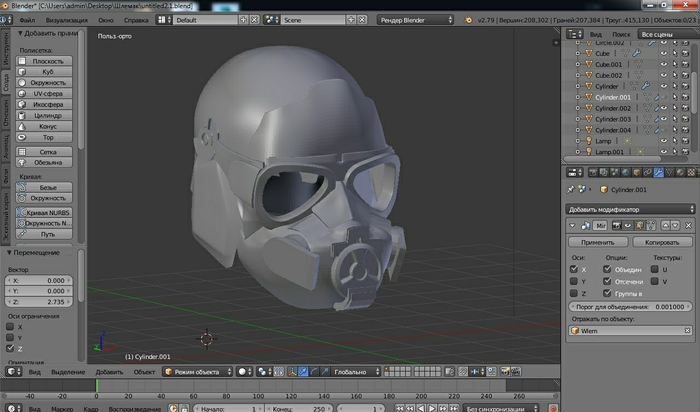This screenshot has width=700, height=412.
Task: Hide Cylinder.001 with its eye icon
Action: (x=662, y=98)
